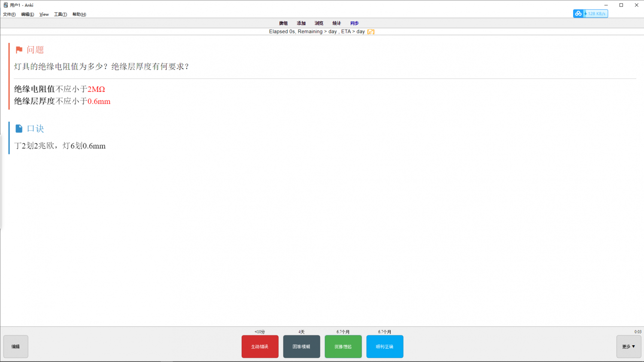This screenshot has width=644, height=362.
Task: Click the red flag icon next to 问题
Action: point(19,50)
